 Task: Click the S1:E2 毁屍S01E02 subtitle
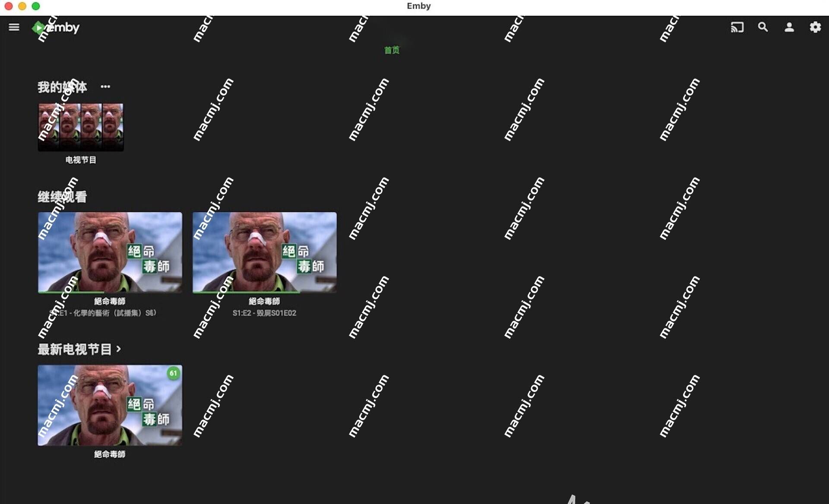click(264, 313)
